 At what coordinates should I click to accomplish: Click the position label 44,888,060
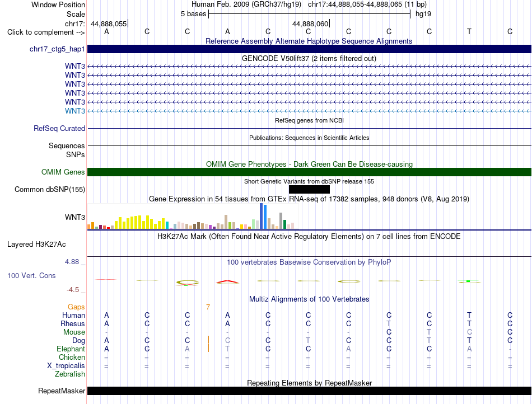pos(310,24)
